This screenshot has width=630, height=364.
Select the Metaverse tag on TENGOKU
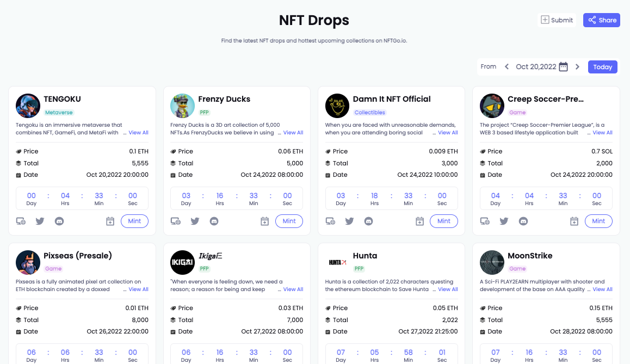tap(59, 113)
